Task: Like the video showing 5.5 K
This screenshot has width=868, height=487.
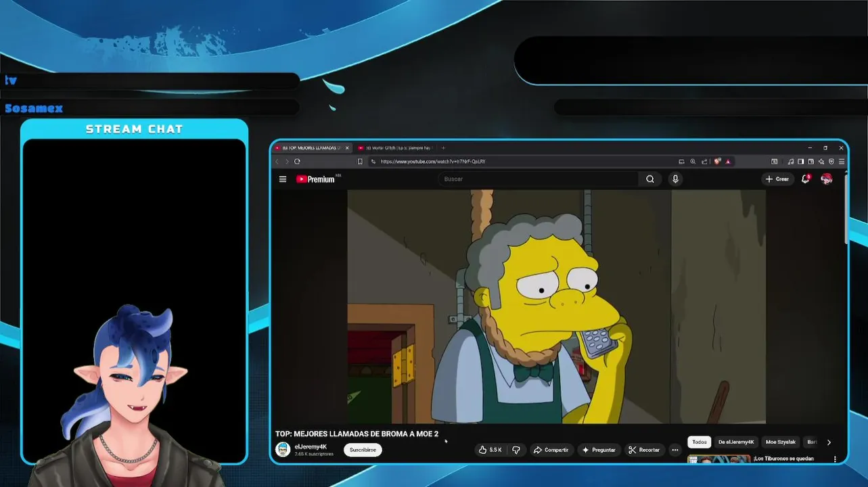Action: click(x=490, y=450)
